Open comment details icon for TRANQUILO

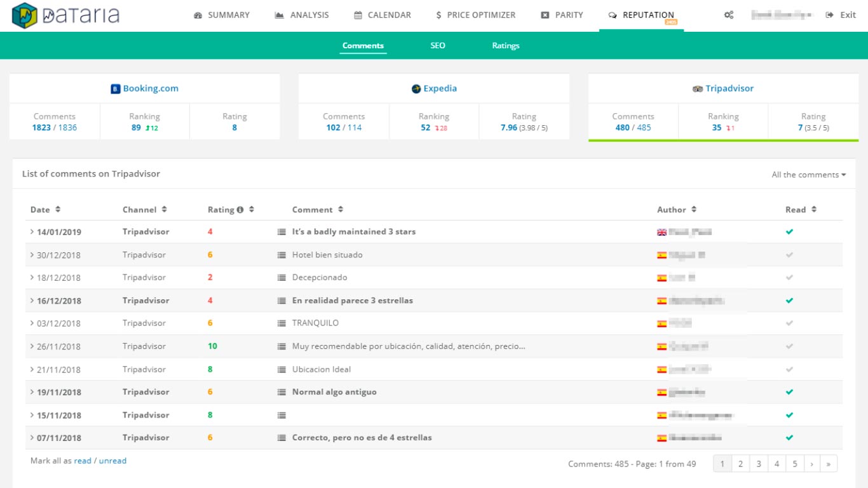281,323
